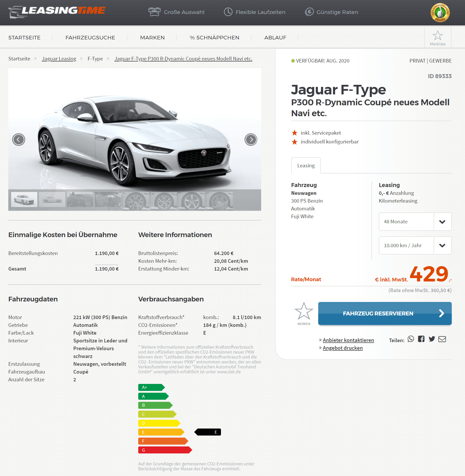Share via WhatsApp icon
The width and height of the screenshot is (465, 476).
pos(411,339)
